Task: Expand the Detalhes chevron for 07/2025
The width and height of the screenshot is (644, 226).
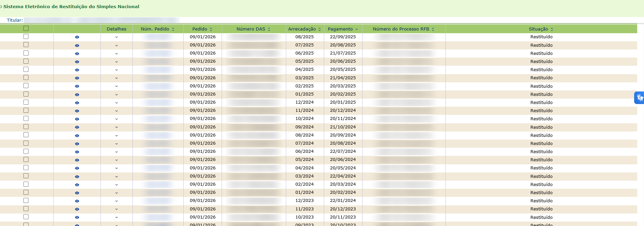Action: [116, 45]
